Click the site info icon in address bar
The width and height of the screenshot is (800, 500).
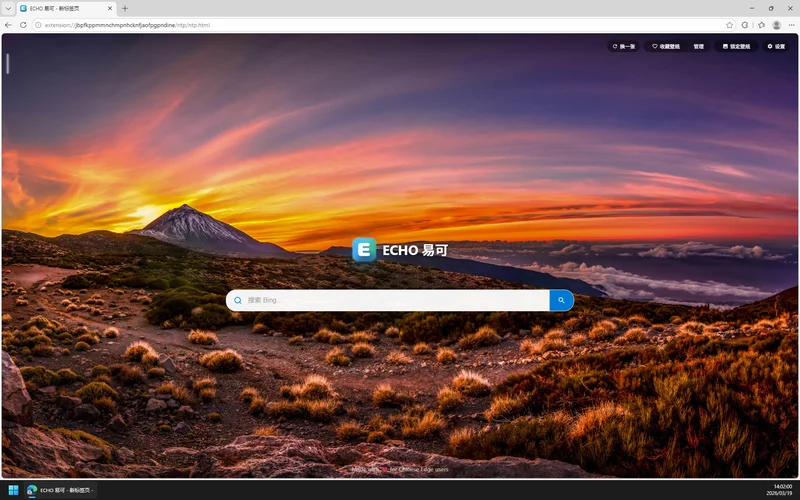point(37,25)
